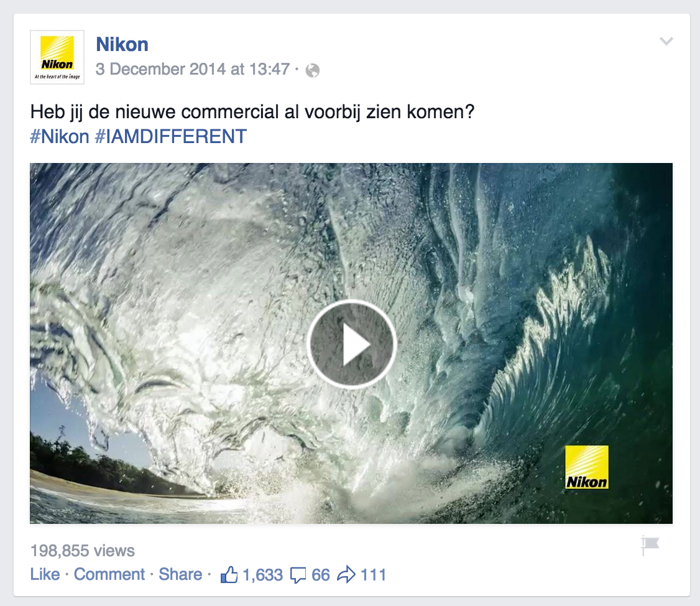Image resolution: width=700 pixels, height=606 pixels.
Task: Click the share arrow icon
Action: click(346, 574)
